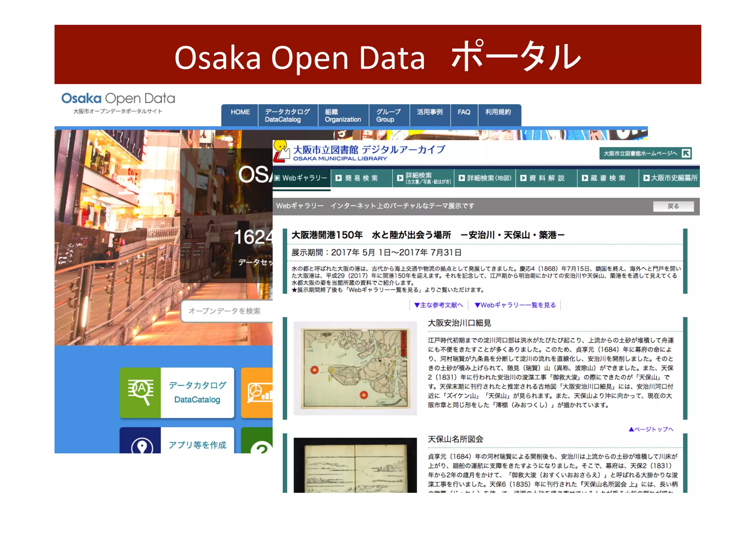Click the orange chart presentation icon

point(257,393)
